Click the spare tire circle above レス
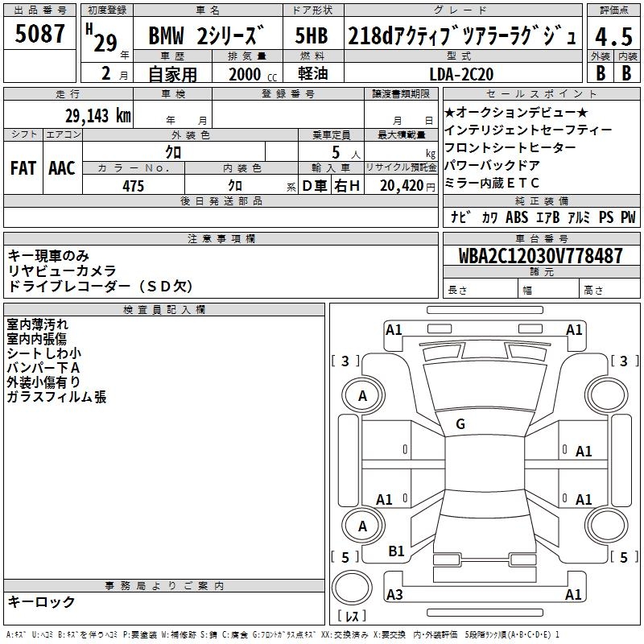Screen dimensions: 644x644 pyautogui.click(x=352, y=588)
